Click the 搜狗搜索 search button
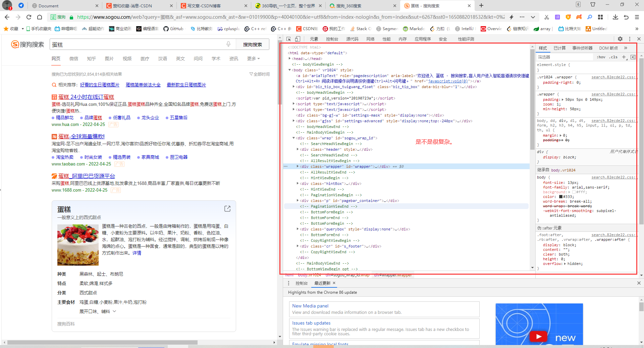The image size is (644, 348). [252, 44]
